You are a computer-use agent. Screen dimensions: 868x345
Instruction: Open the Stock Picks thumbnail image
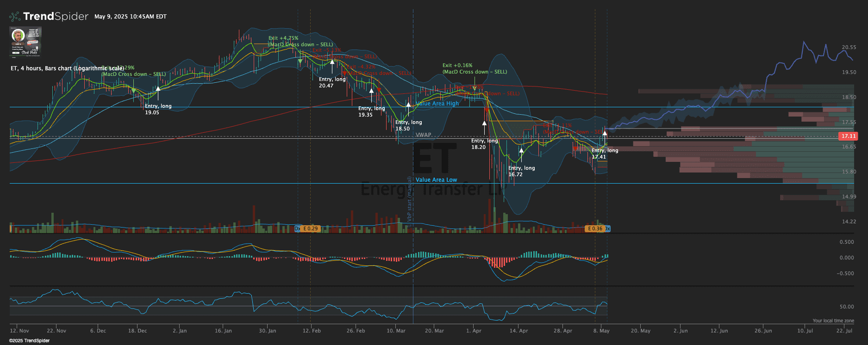(25, 42)
